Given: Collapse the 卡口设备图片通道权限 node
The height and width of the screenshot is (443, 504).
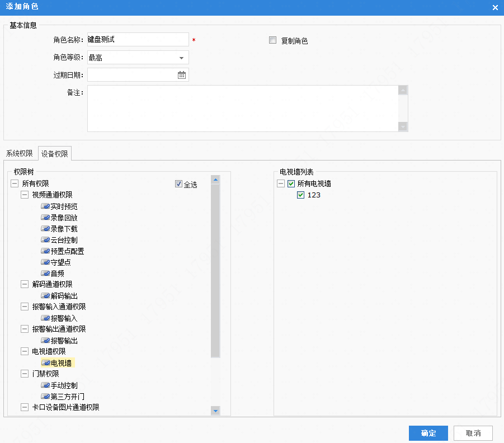Looking at the screenshot, I should [x=25, y=407].
